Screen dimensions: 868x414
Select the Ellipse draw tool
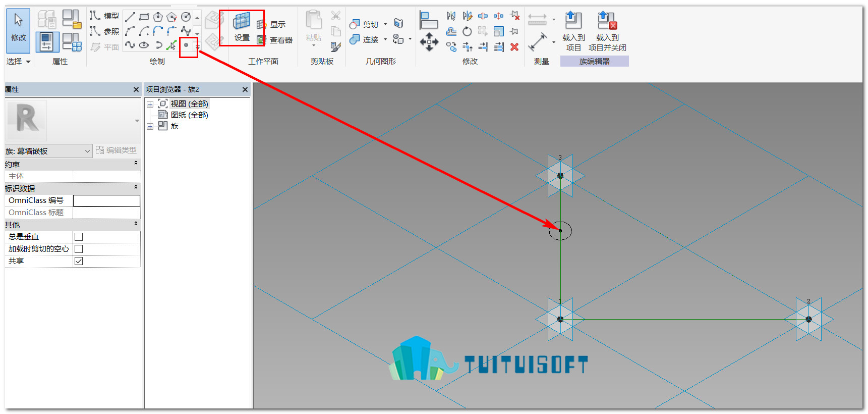pyautogui.click(x=144, y=45)
